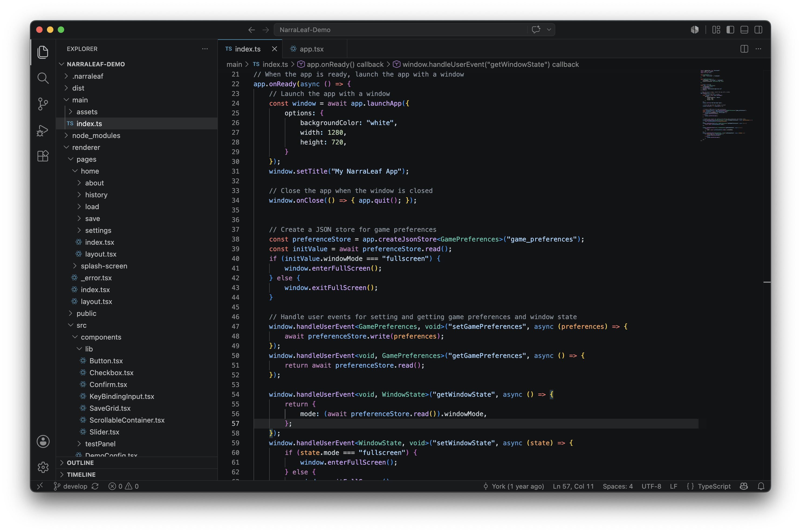801x532 pixels.
Task: Open Explorer Views and More Actions ellipsis
Action: (205, 49)
